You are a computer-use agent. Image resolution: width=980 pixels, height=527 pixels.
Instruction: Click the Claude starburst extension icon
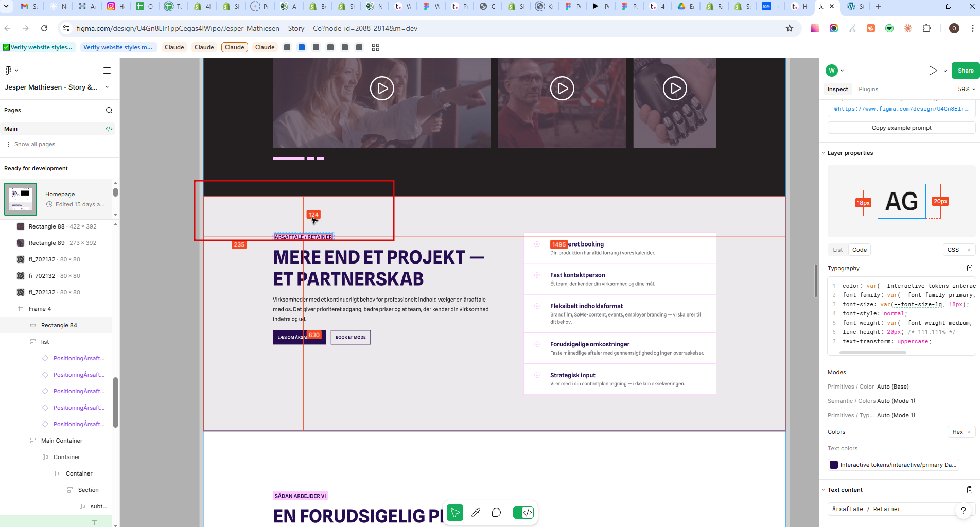pyautogui.click(x=908, y=28)
